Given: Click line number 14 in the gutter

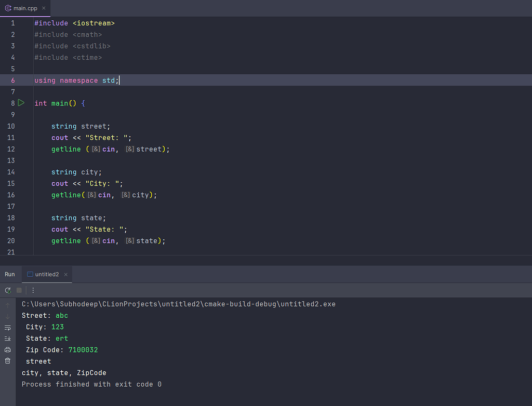Looking at the screenshot, I should tap(11, 172).
